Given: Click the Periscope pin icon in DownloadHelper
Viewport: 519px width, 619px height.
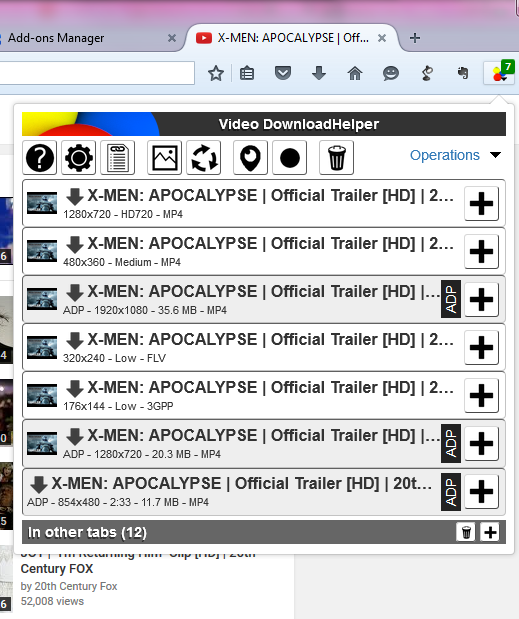Looking at the screenshot, I should point(251,158).
